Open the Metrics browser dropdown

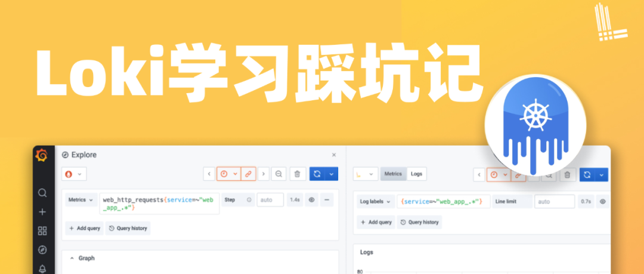point(81,200)
